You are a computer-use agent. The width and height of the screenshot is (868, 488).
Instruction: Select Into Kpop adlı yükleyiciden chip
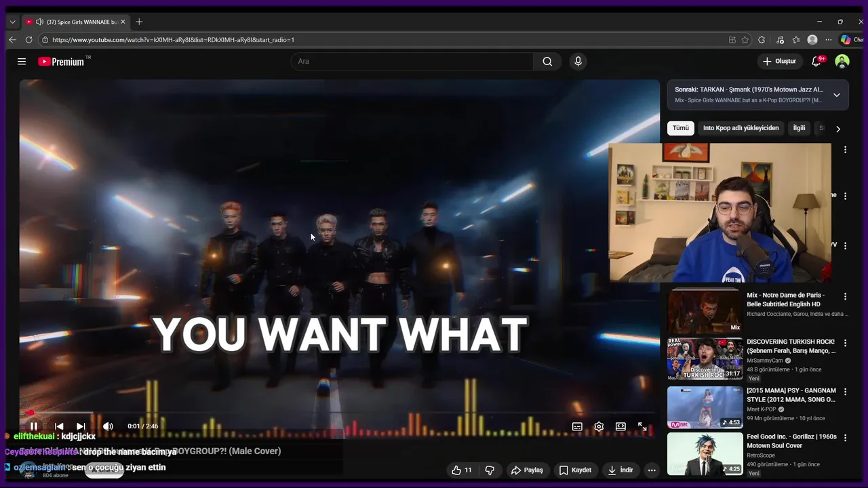[x=741, y=128]
